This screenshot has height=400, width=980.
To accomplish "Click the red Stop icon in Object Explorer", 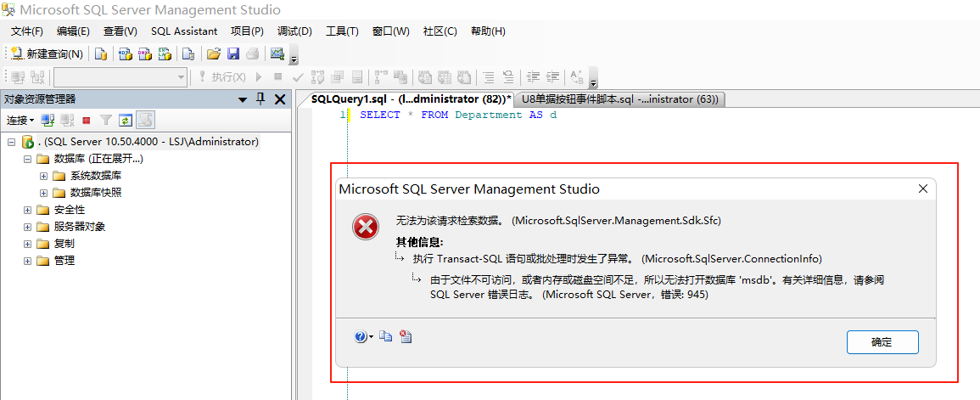I will [87, 120].
